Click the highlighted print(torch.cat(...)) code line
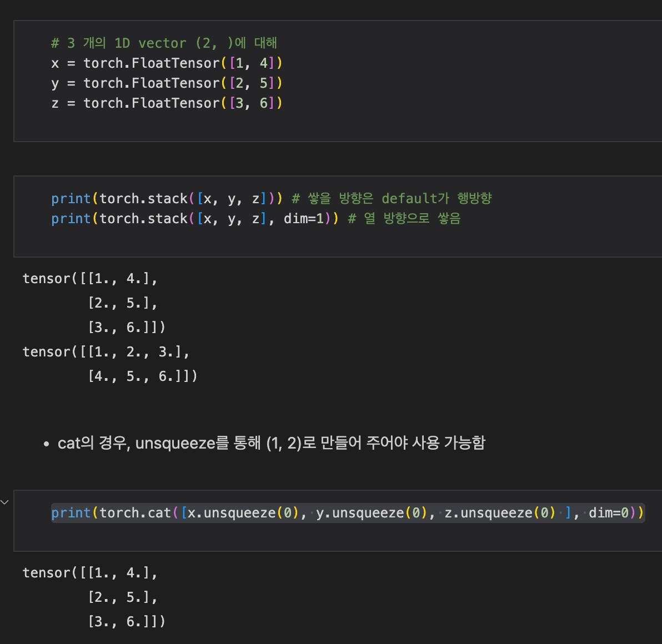 coord(348,513)
